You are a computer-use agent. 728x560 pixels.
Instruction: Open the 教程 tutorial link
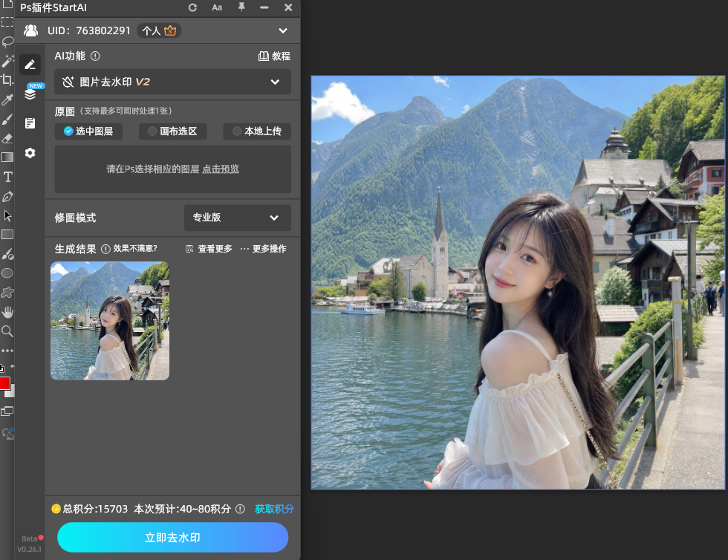point(274,56)
